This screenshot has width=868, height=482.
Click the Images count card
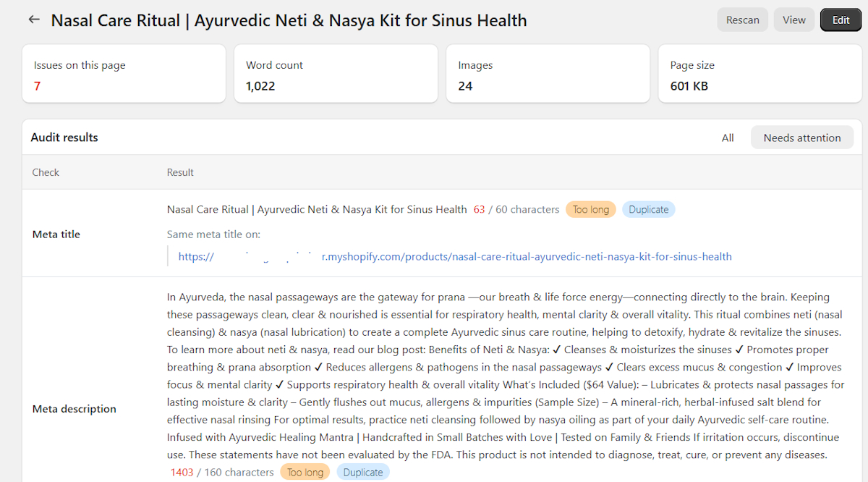click(x=548, y=74)
